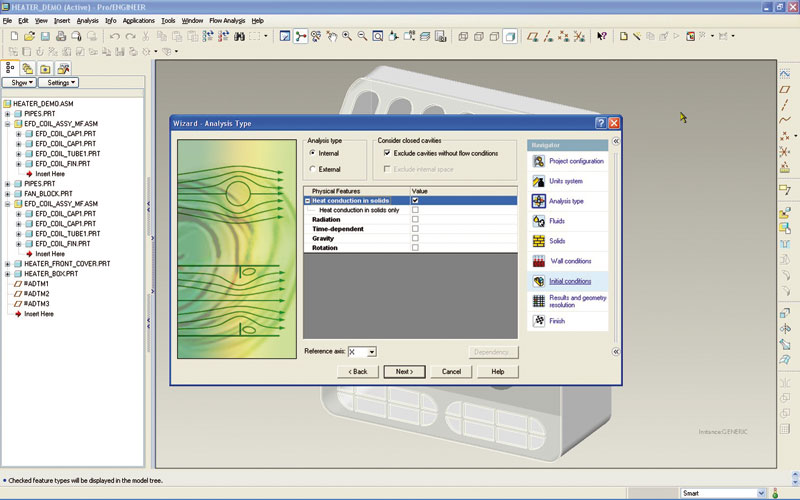Select the Shading display mode icon
Viewport: 800px width, 500px height.
pyautogui.click(x=510, y=36)
